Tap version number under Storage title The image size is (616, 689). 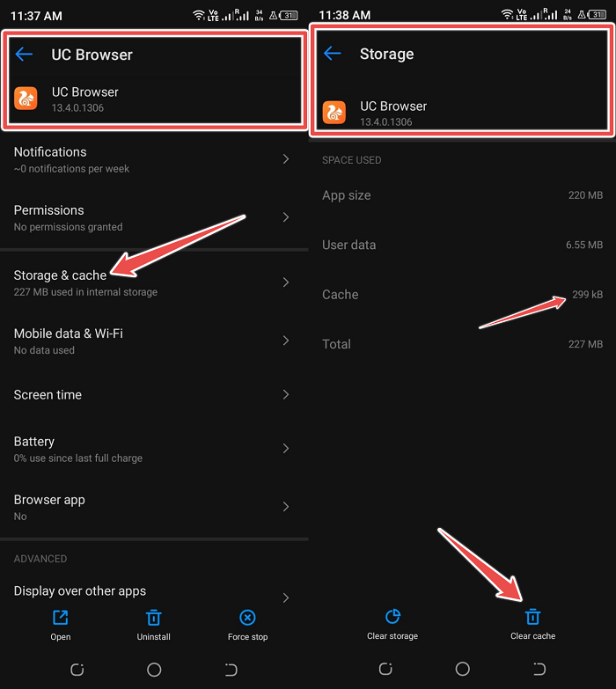pos(385,121)
